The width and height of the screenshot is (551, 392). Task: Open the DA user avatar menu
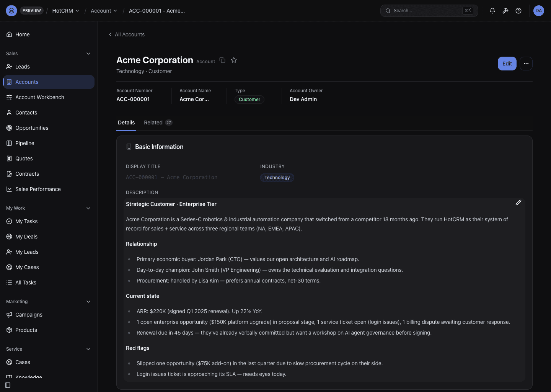539,11
